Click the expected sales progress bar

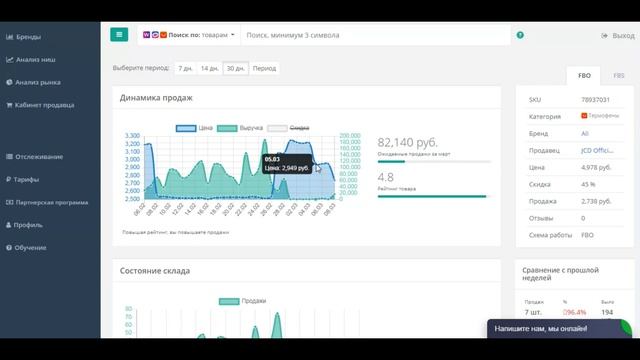point(434,162)
